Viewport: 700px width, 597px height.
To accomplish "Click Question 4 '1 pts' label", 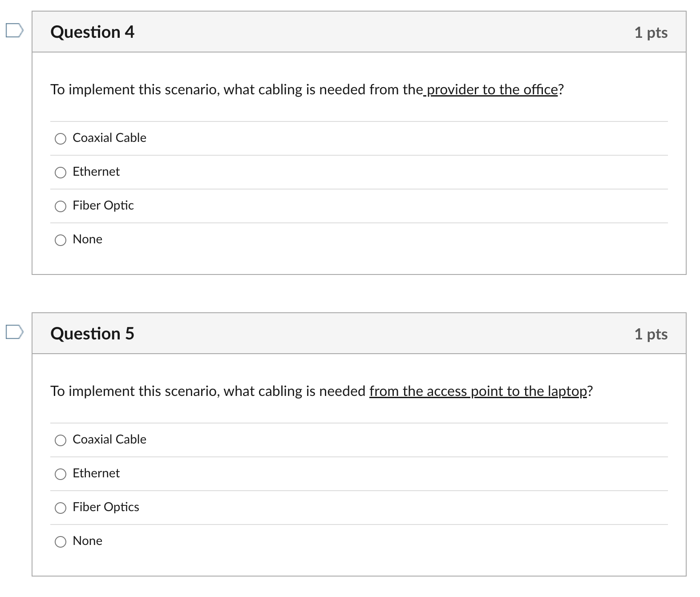I will click(x=651, y=32).
